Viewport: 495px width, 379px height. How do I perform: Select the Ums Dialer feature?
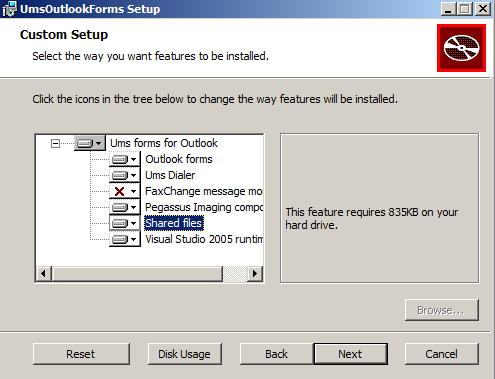(x=170, y=175)
